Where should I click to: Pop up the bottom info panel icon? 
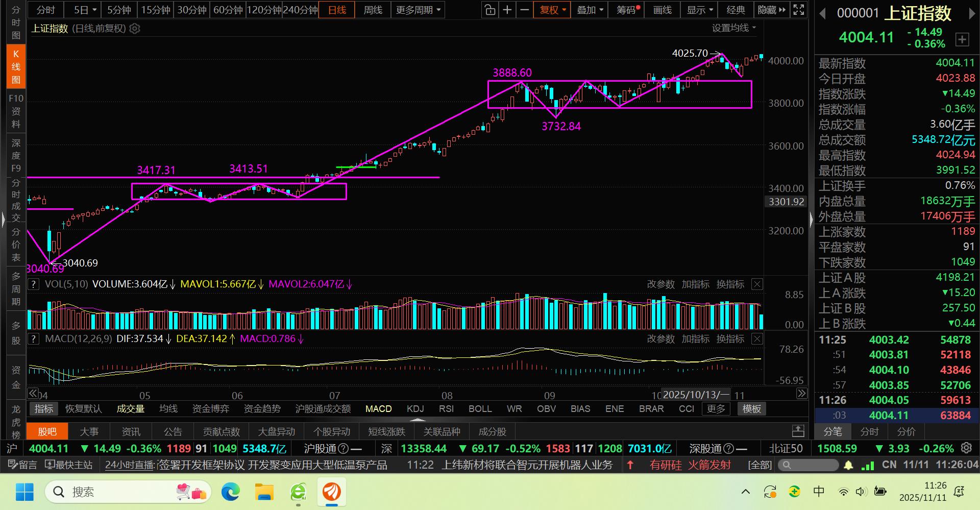pos(798,431)
